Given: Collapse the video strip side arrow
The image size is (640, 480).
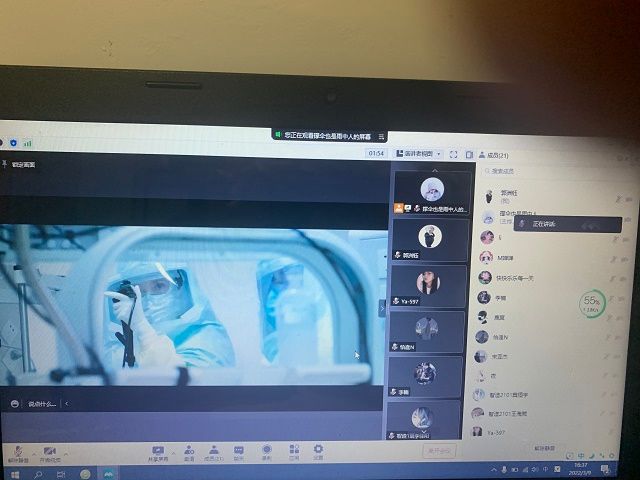Looking at the screenshot, I should point(382,309).
